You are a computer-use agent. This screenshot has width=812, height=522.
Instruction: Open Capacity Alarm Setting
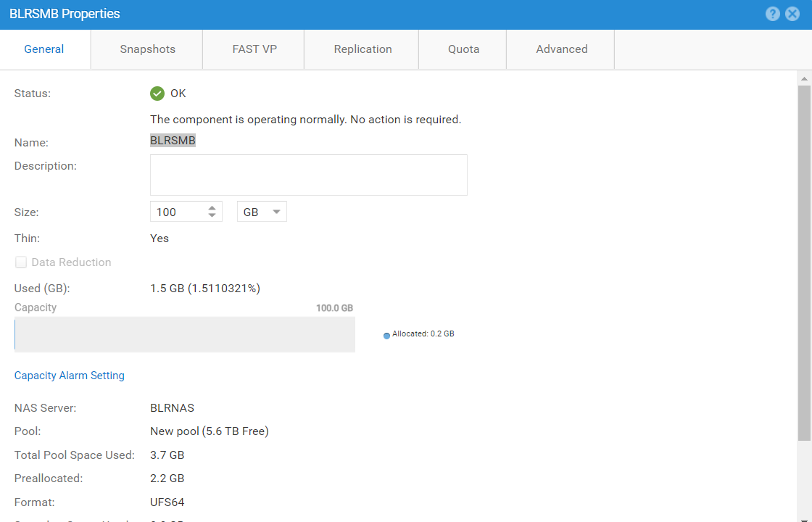click(x=69, y=375)
